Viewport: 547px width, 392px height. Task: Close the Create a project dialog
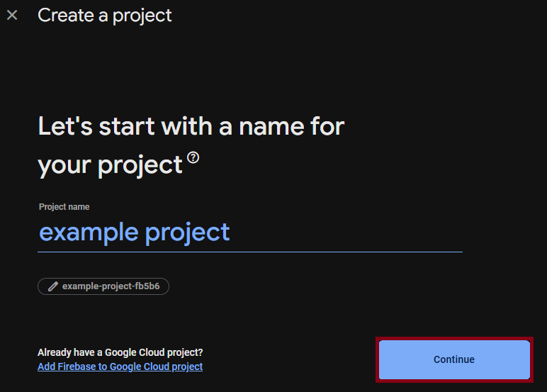click(x=12, y=15)
